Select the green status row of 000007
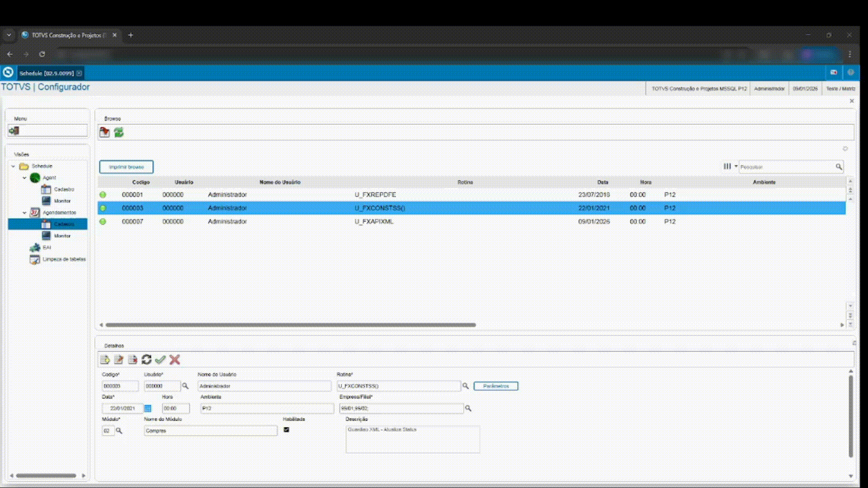The height and width of the screenshot is (488, 868). click(x=103, y=221)
